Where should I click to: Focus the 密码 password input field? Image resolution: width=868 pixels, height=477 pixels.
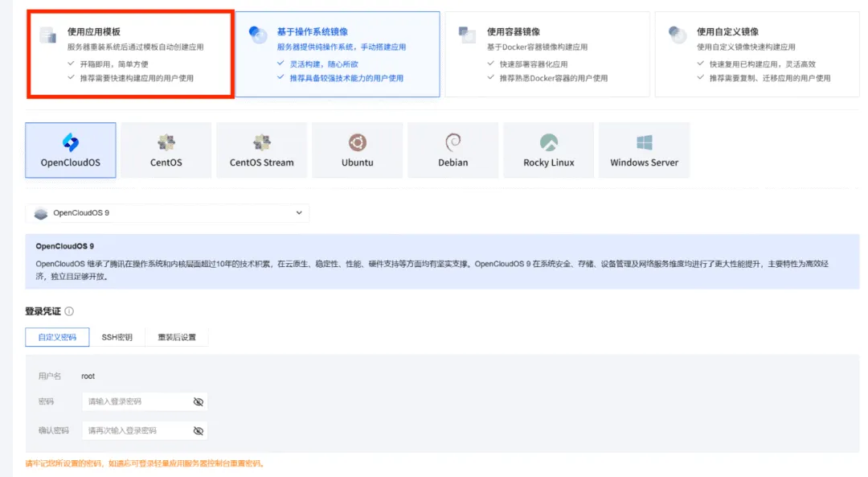pos(145,401)
